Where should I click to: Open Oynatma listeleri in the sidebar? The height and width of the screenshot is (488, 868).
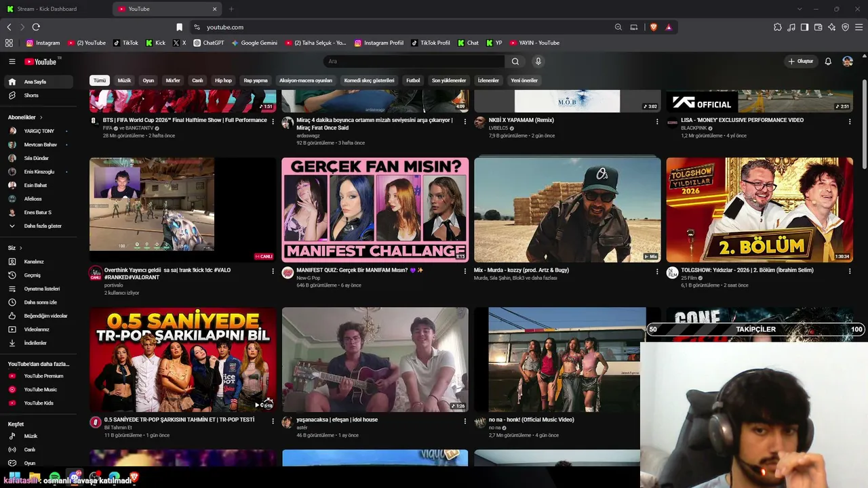pyautogui.click(x=39, y=289)
